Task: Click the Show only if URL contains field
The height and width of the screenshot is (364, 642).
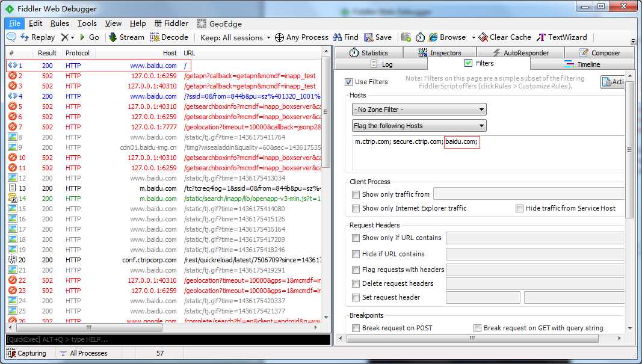Action: [x=535, y=238]
